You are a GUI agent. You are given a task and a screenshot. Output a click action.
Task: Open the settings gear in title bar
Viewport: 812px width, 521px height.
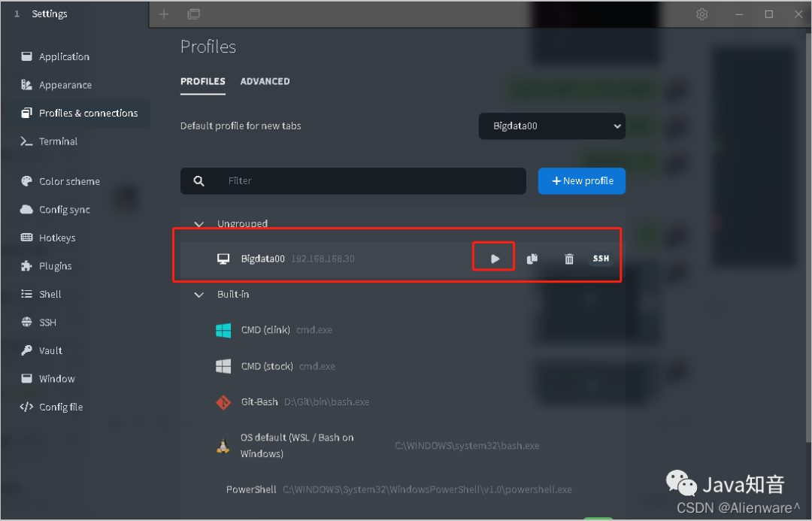pos(701,14)
